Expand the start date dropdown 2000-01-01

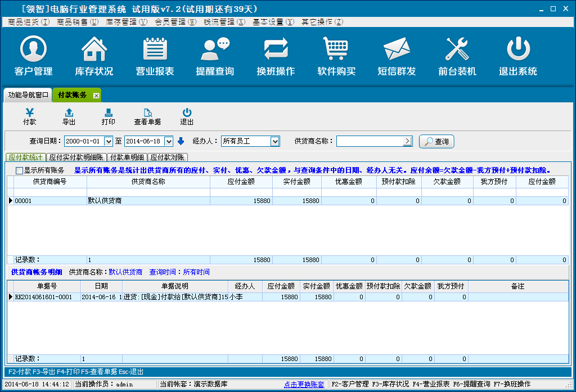(x=109, y=141)
